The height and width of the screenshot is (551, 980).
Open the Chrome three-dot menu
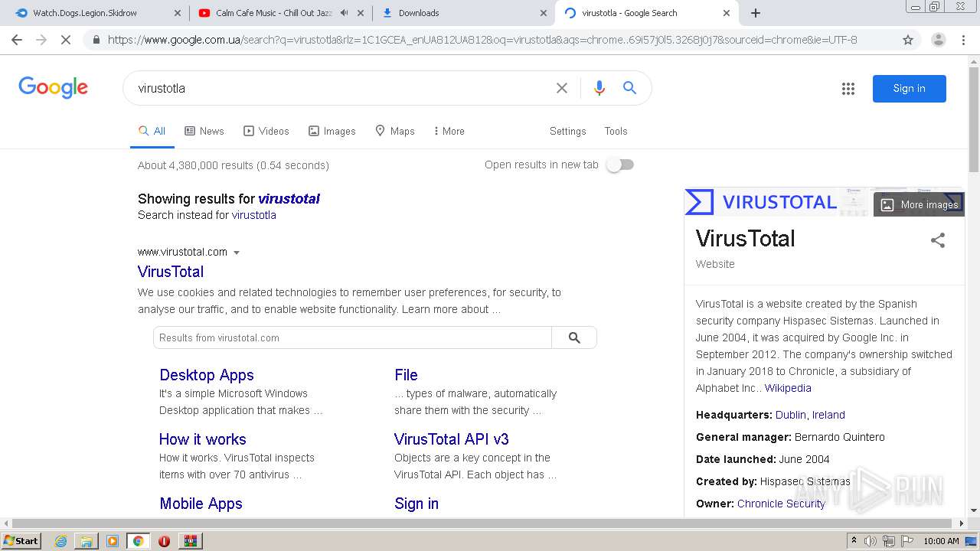(964, 40)
